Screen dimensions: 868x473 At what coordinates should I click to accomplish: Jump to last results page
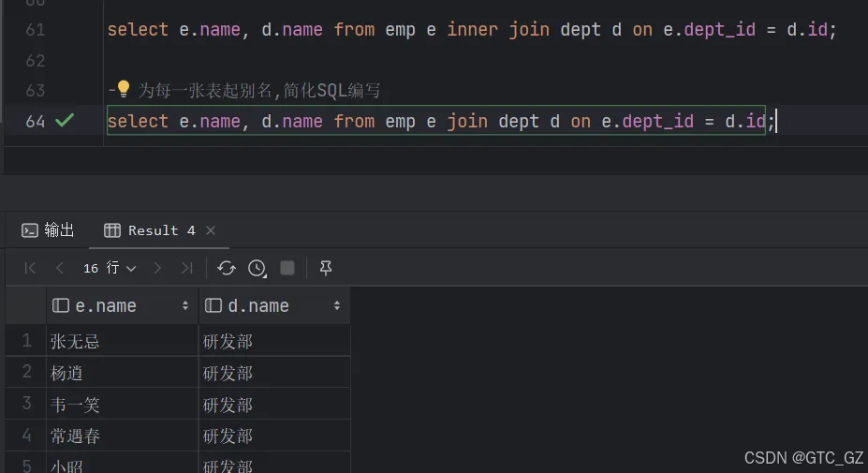pos(187,268)
